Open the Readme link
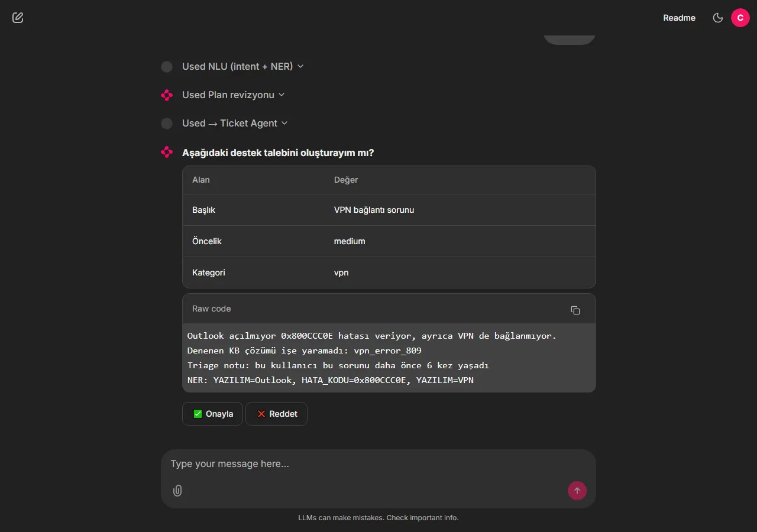 click(x=679, y=18)
